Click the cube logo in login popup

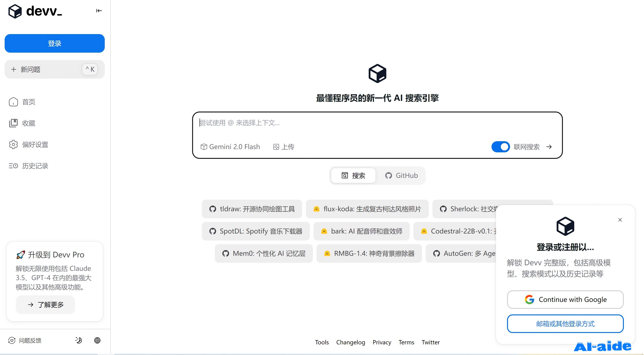click(565, 226)
